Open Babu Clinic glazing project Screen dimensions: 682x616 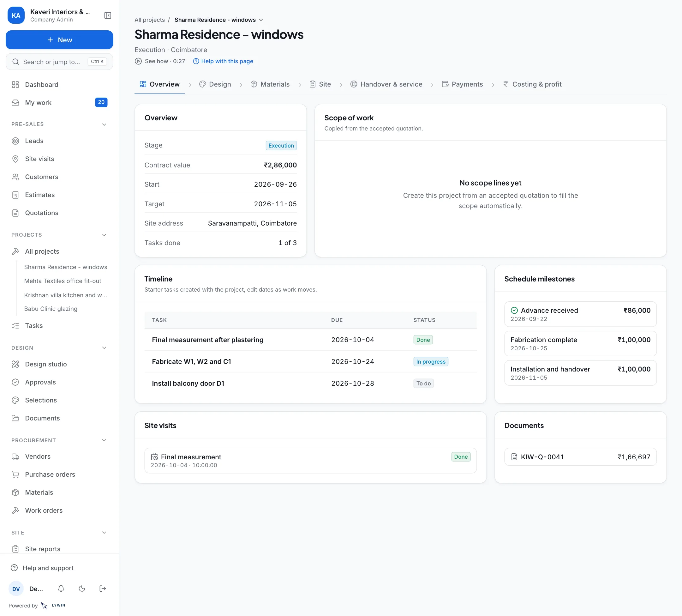pyautogui.click(x=51, y=309)
